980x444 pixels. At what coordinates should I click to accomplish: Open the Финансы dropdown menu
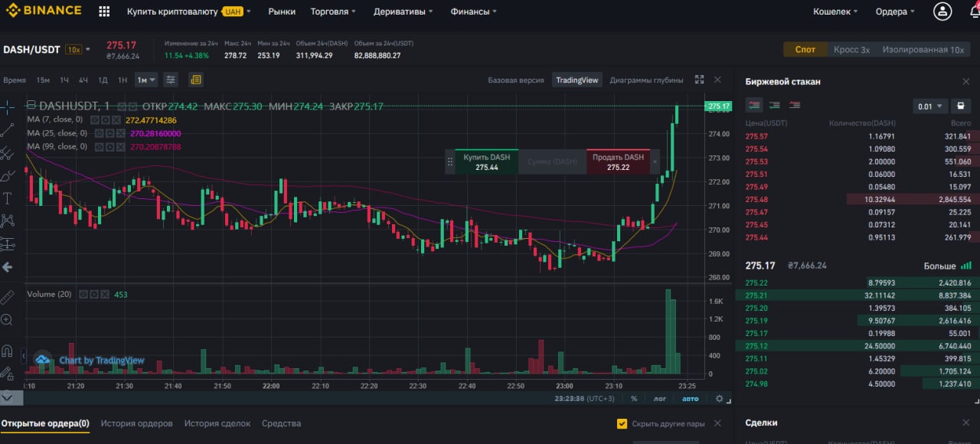pyautogui.click(x=473, y=11)
